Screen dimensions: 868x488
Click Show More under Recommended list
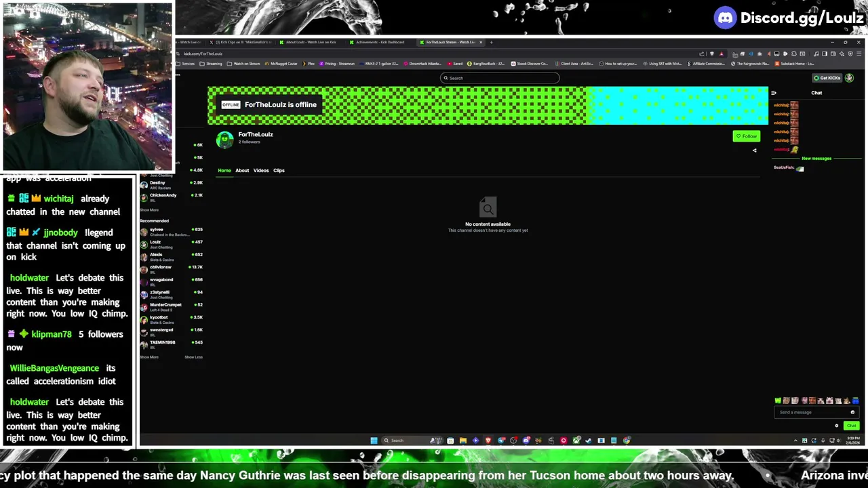click(x=149, y=357)
